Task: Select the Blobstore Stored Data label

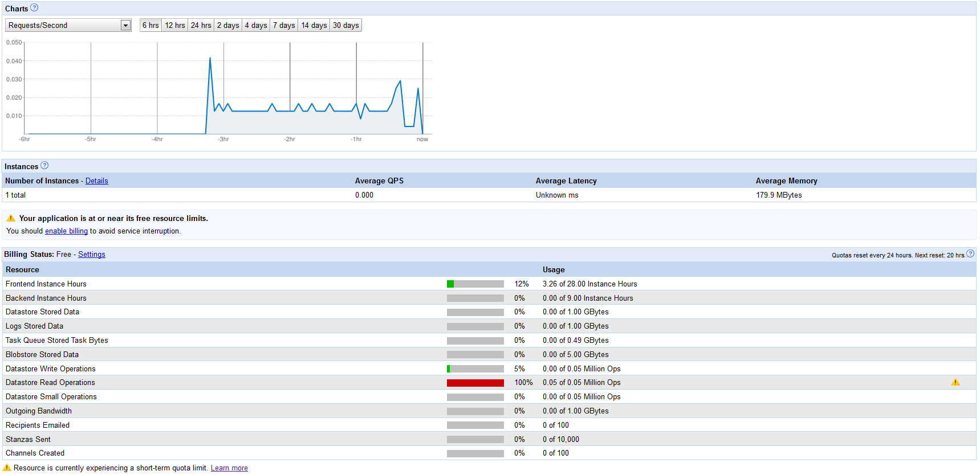Action: point(42,355)
